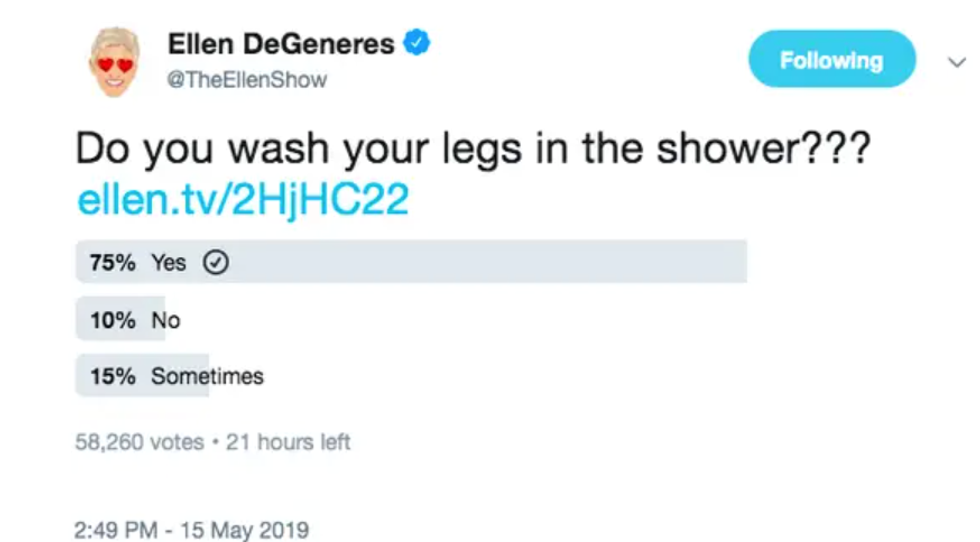Viewport: 980px width, 542px height.
Task: Open the tweet options chevron menu
Action: coord(956,62)
